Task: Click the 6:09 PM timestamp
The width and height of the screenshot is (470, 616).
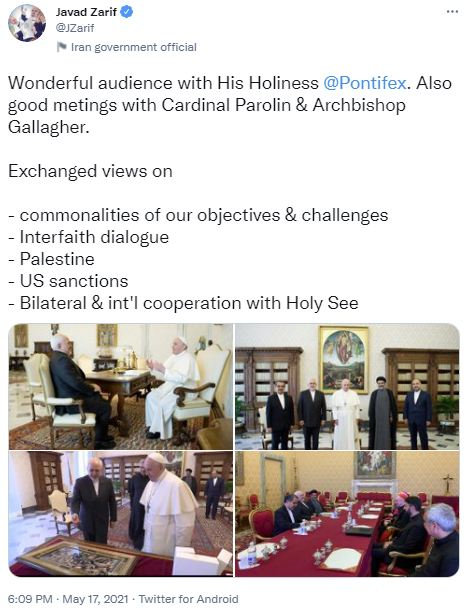Action: click(30, 599)
